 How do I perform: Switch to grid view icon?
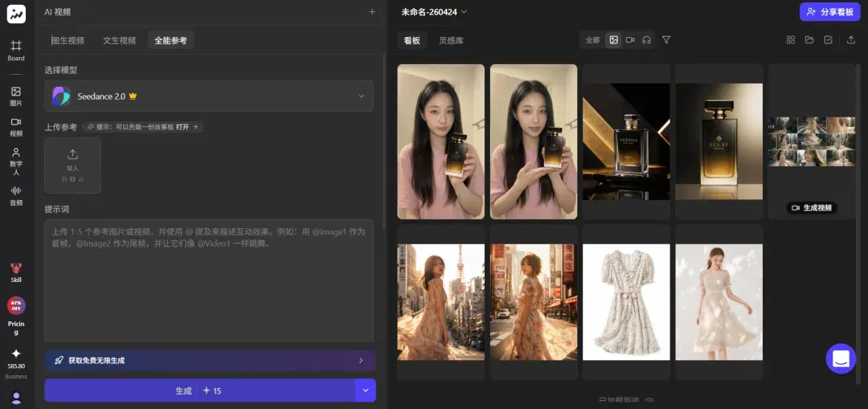pyautogui.click(x=791, y=40)
